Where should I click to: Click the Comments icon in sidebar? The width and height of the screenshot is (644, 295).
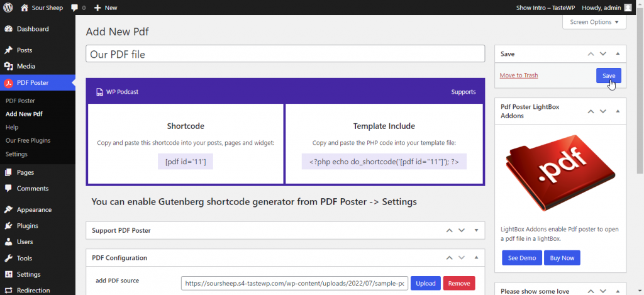click(9, 188)
